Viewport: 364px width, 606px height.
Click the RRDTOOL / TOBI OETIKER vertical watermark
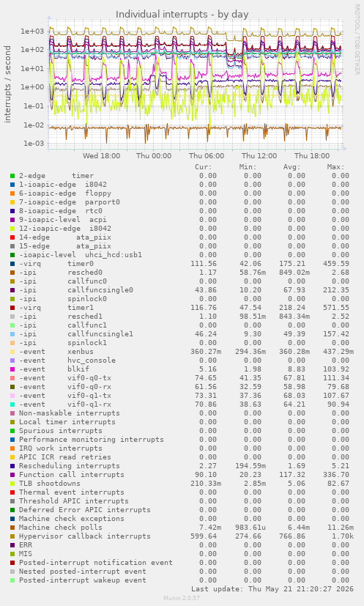point(357,40)
